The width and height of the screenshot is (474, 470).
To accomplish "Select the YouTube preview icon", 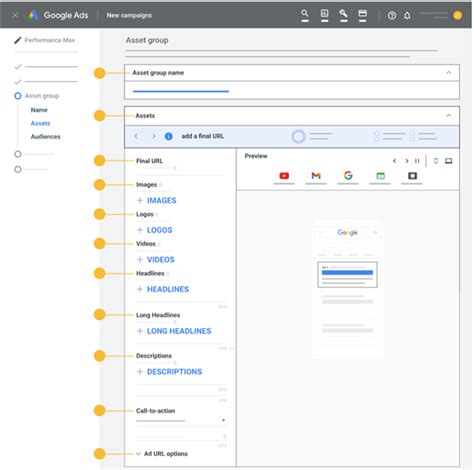I will tap(284, 176).
